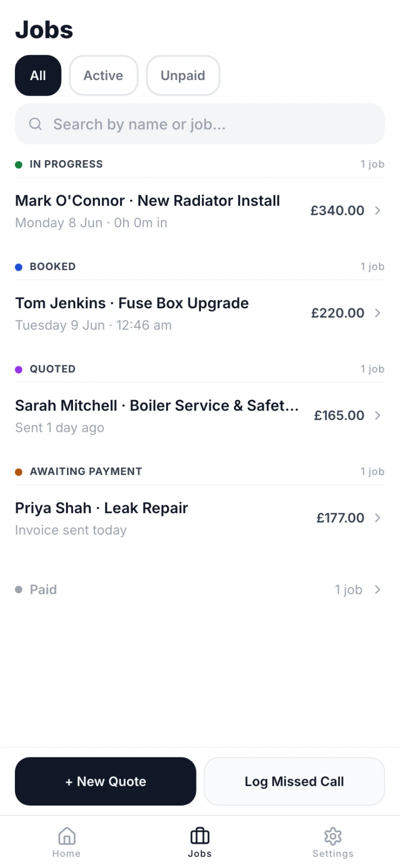The image size is (400, 868).
Task: Click the blue Booked status dot
Action: pyautogui.click(x=18, y=267)
